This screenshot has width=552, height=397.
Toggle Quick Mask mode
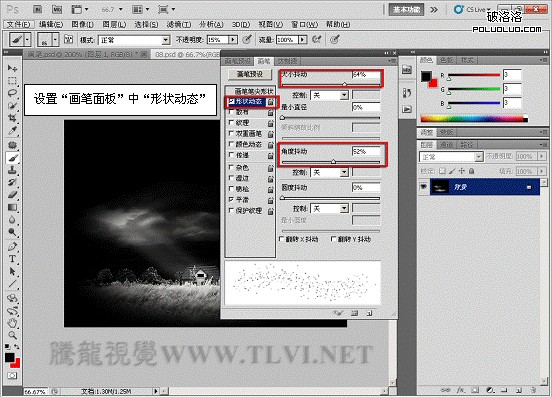coord(12,376)
